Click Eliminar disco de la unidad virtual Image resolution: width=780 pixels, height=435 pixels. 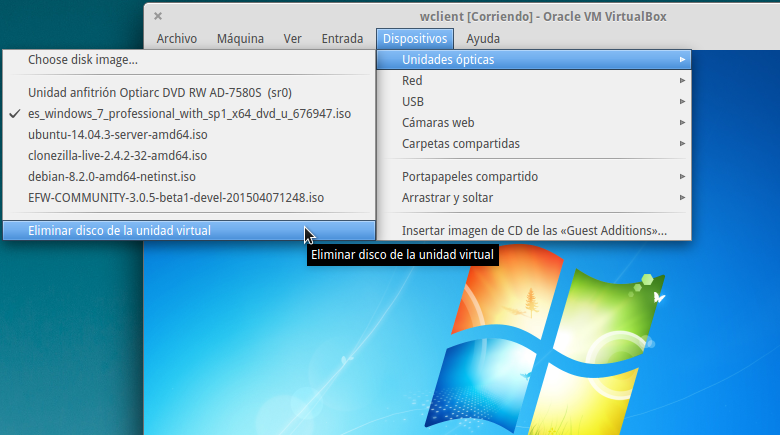189,230
